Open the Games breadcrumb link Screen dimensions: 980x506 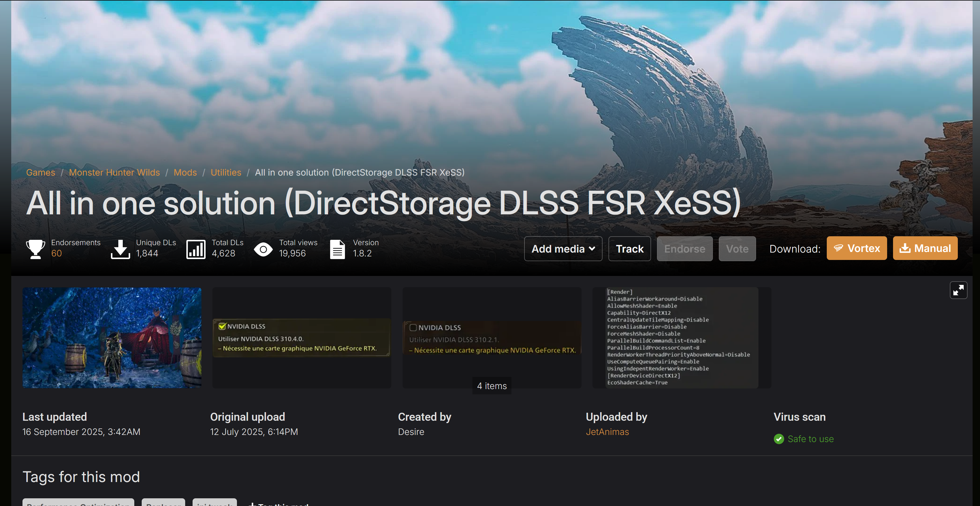pos(40,173)
